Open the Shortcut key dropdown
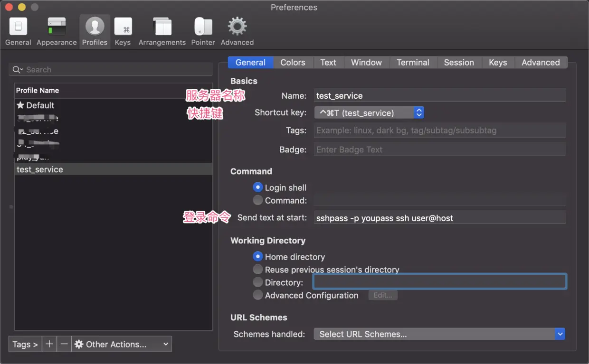Screen dimensions: 589x364 369,112
